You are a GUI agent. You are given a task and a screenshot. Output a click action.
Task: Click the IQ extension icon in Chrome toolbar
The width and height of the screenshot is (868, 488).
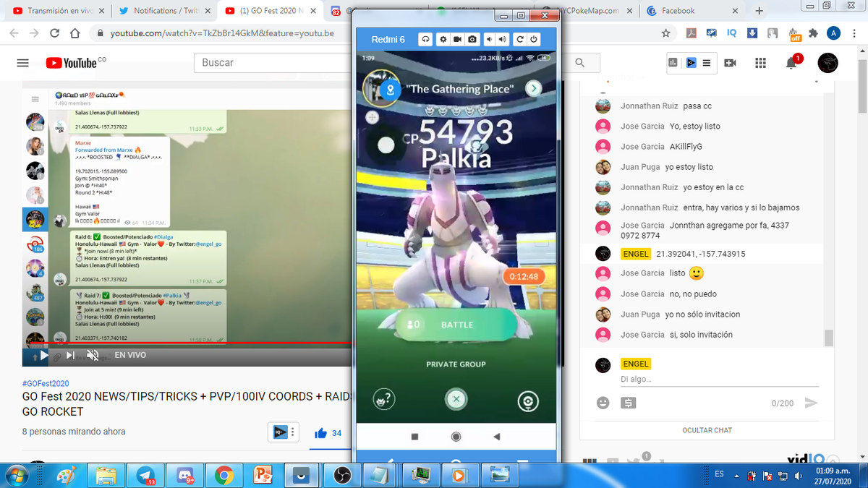coord(732,33)
